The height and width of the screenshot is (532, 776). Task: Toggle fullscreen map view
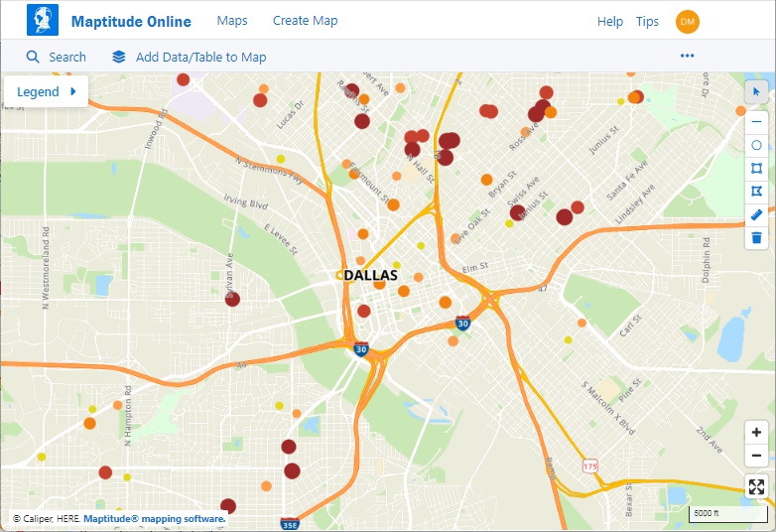coord(756,486)
